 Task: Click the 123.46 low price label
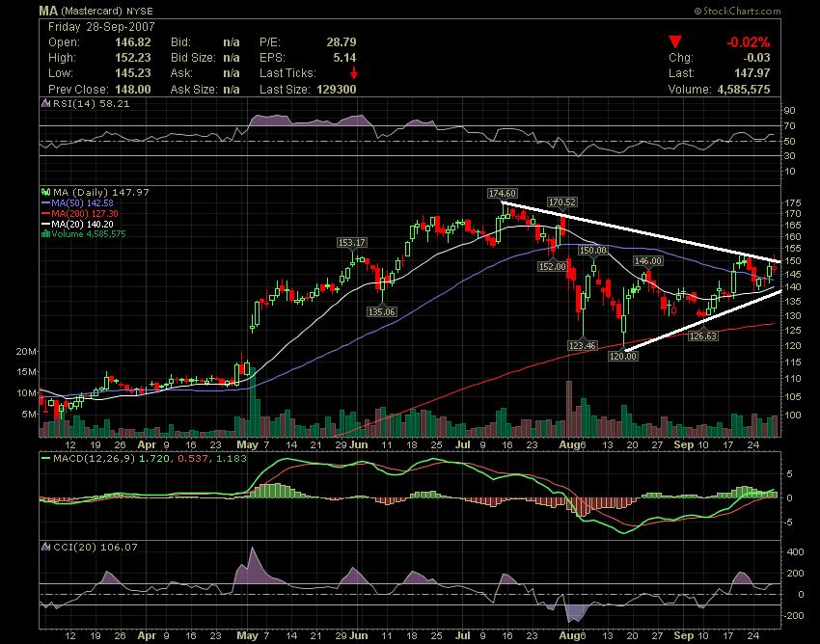pos(582,345)
